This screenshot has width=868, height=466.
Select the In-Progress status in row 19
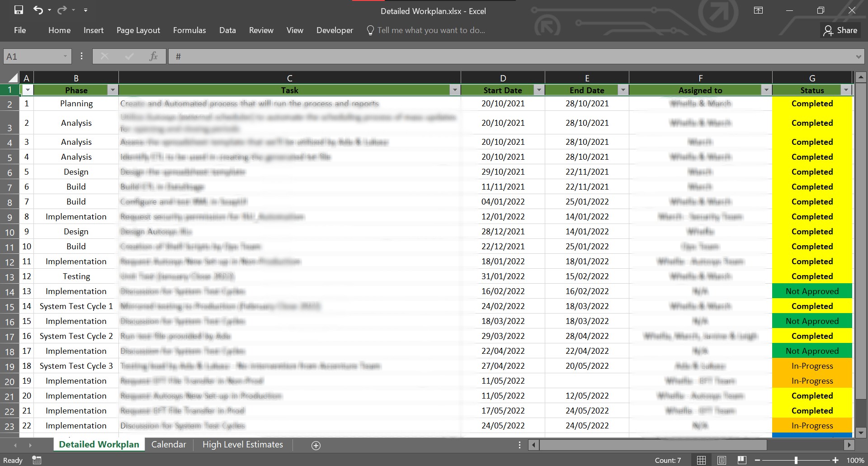tap(812, 366)
